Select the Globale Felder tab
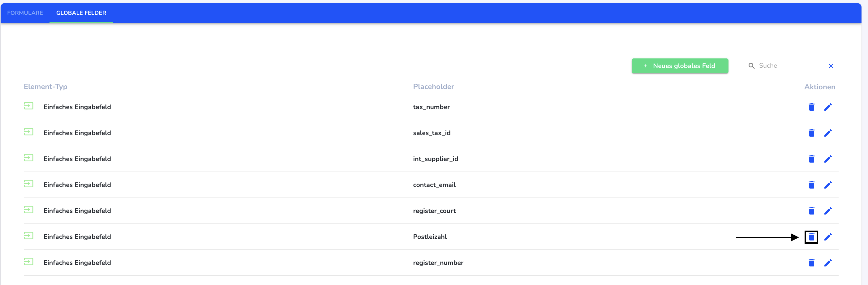Image resolution: width=868 pixels, height=285 pixels. coord(81,13)
